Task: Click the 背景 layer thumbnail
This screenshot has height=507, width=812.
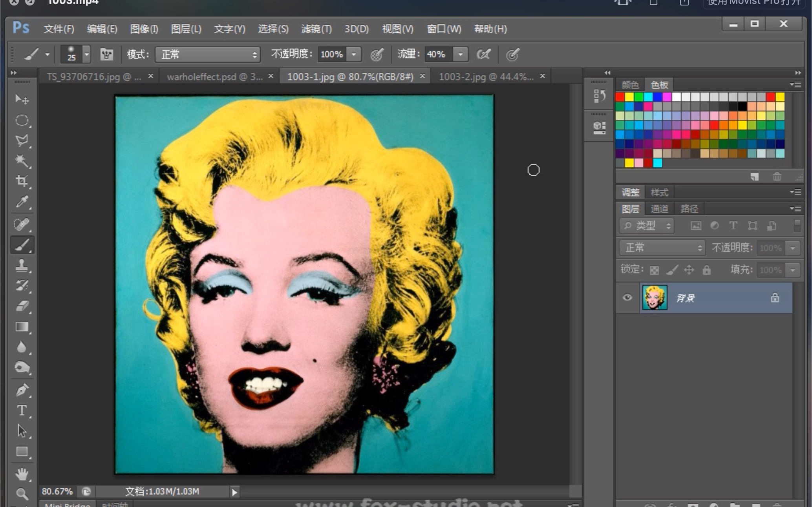Action: 654,298
